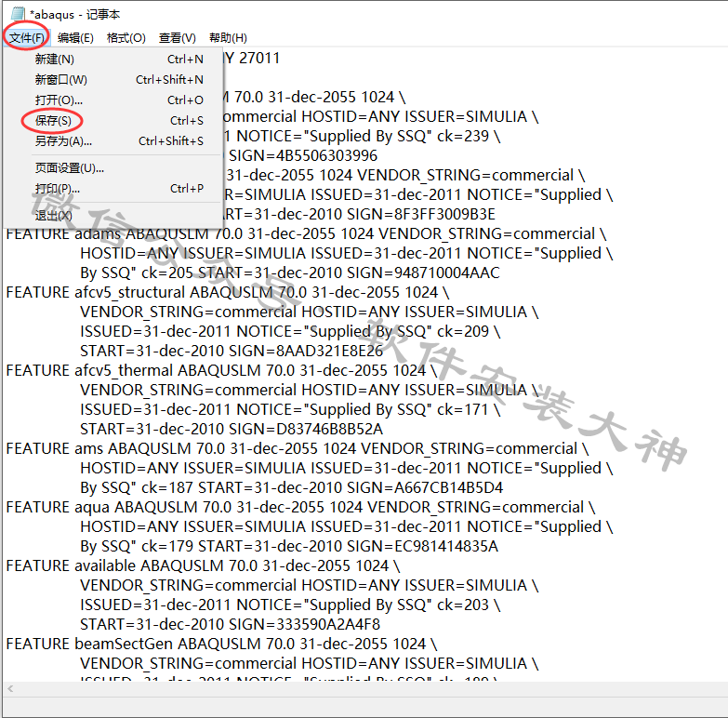Viewport: 728px width, 718px height.
Task: Click the text 'SIGN=8AAD321E8E26'
Action: click(x=307, y=351)
